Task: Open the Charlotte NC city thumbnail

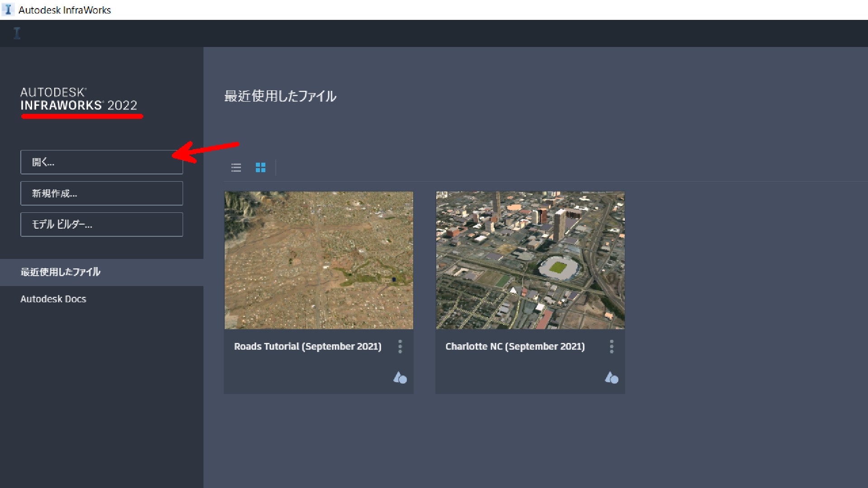Action: [530, 260]
